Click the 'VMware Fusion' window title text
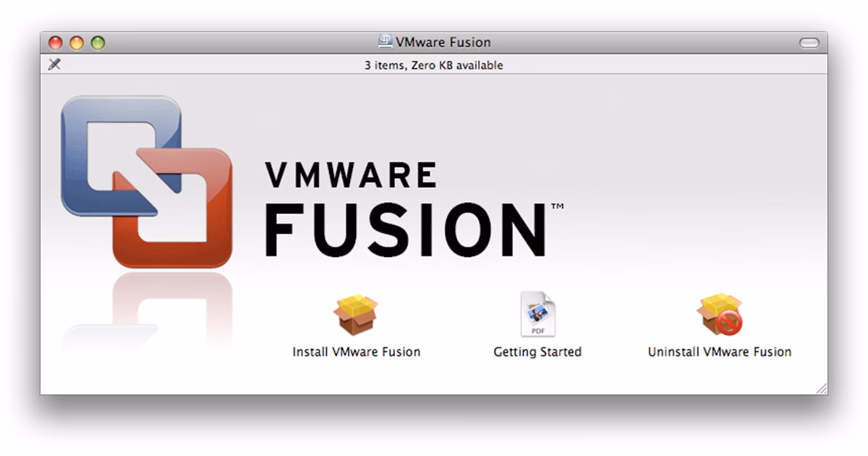 [443, 42]
